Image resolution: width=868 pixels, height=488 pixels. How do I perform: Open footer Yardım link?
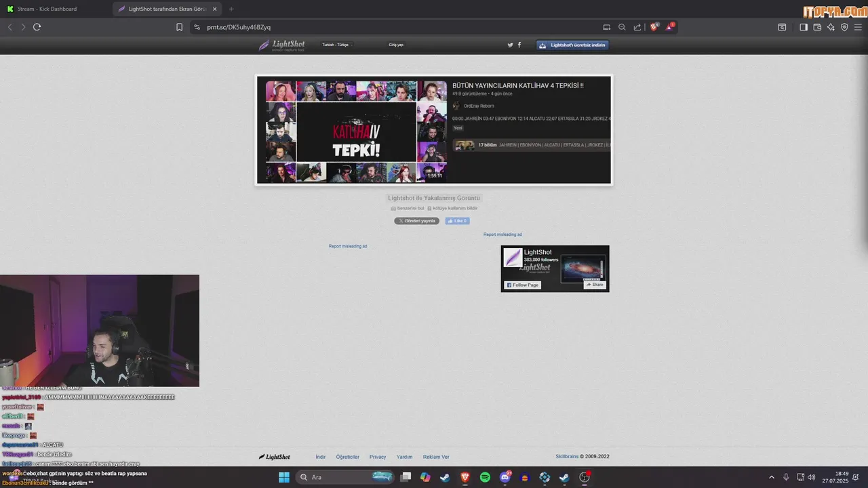click(404, 457)
